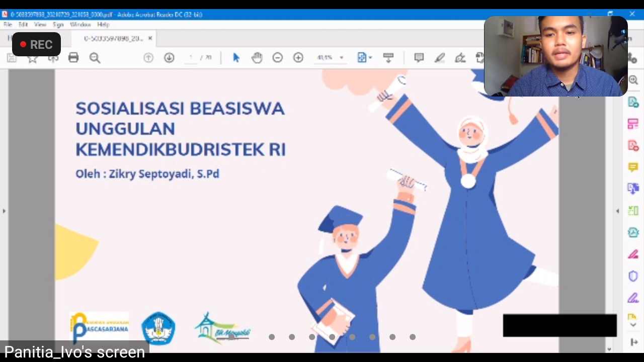Activate the arrow Selection tool
This screenshot has height=362, width=644.
(236, 58)
